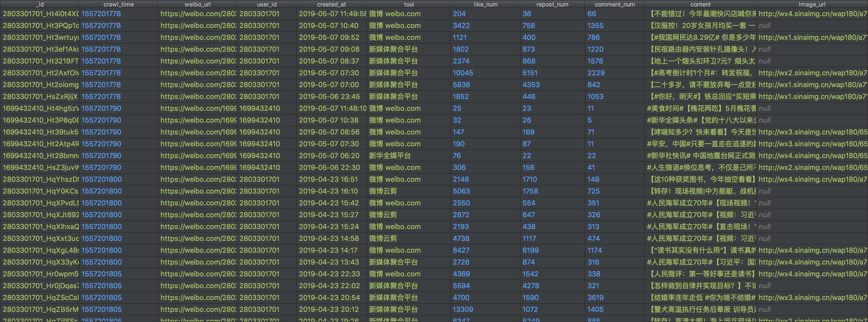Select like_num cell showing 306
The height and width of the screenshot is (322, 868).
click(x=485, y=168)
